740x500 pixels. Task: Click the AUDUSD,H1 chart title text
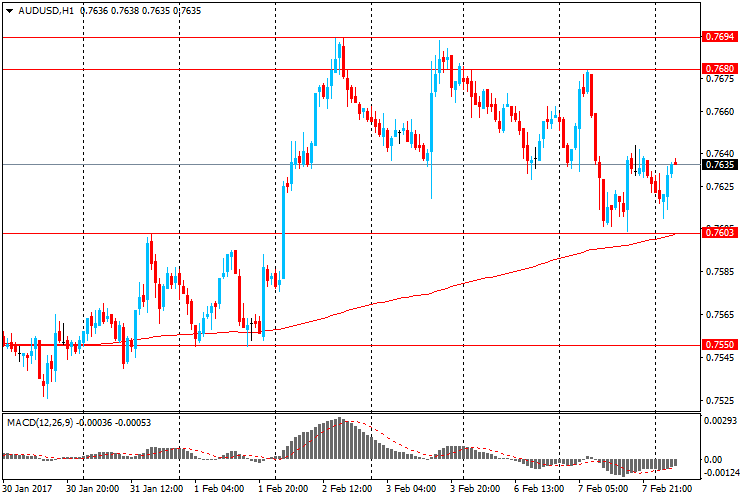[x=46, y=10]
